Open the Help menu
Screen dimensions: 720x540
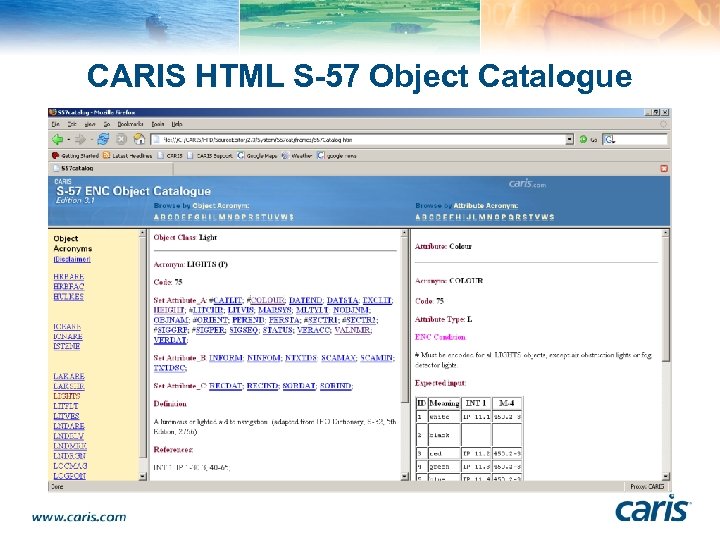177,124
